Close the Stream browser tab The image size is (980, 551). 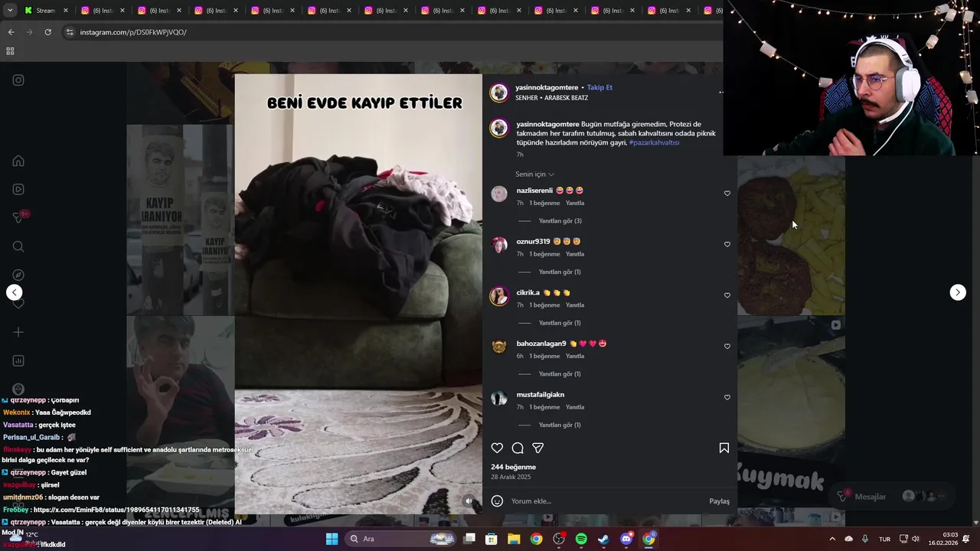66,11
